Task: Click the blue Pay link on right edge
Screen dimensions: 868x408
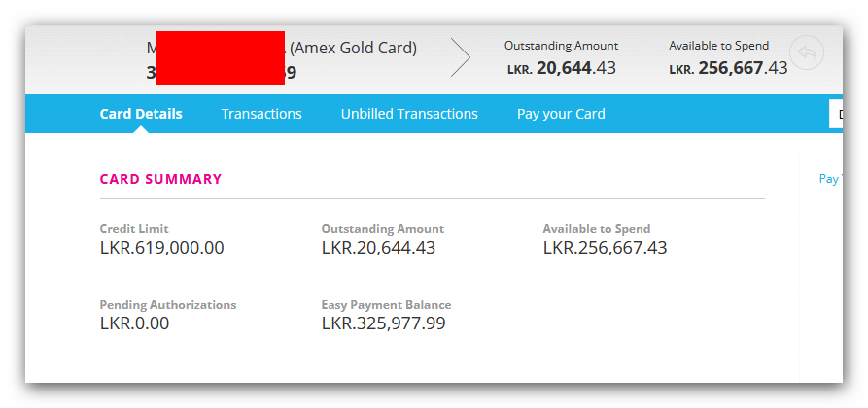Action: coord(830,179)
